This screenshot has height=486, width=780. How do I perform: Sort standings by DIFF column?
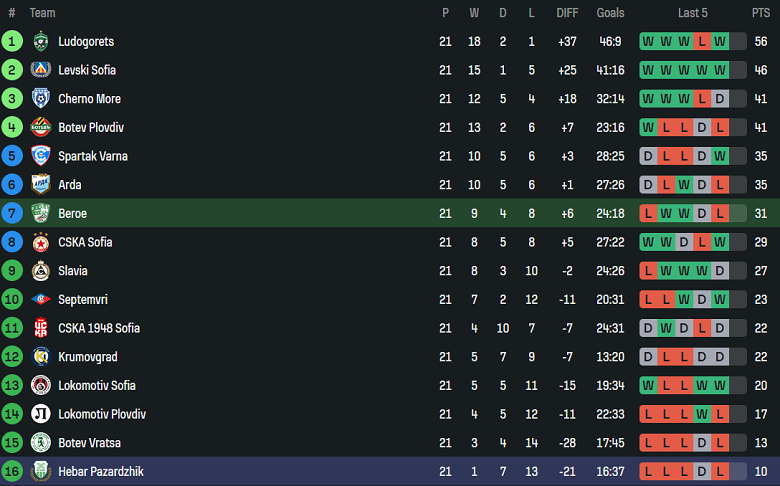[567, 13]
